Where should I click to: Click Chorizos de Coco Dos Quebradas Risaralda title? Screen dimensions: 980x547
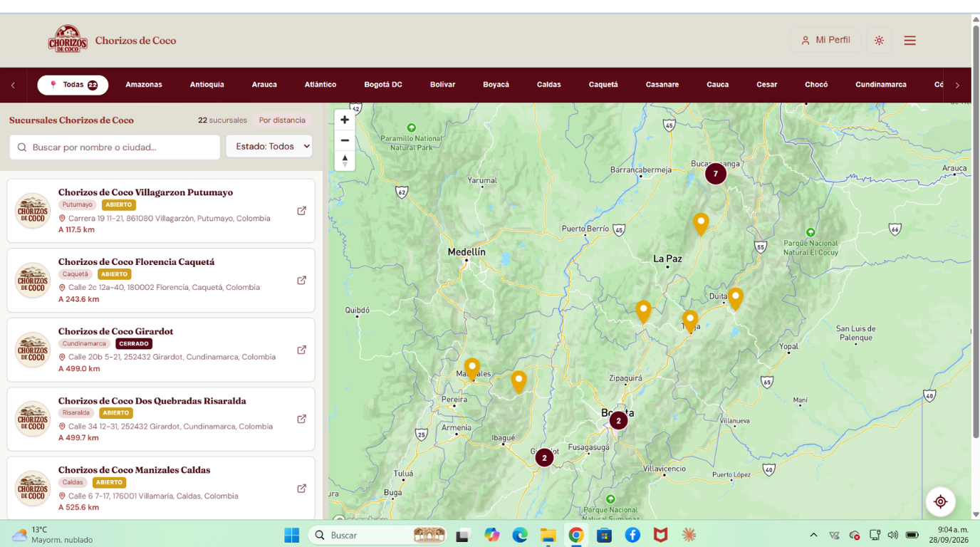[152, 401]
